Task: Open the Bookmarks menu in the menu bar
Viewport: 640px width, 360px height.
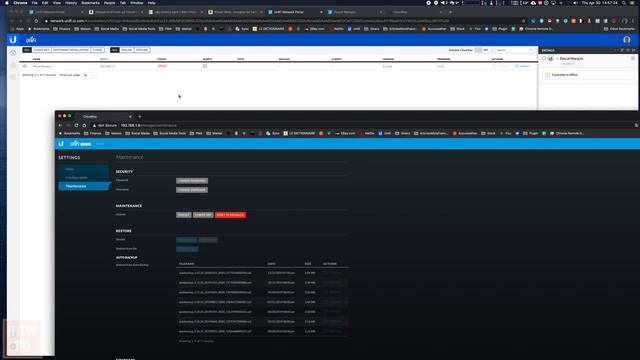Action: pos(90,3)
